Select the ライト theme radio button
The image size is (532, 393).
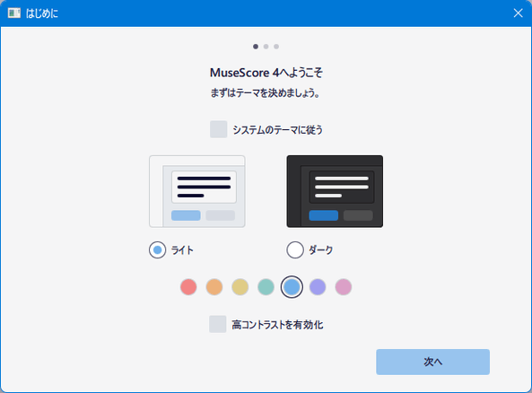click(157, 250)
